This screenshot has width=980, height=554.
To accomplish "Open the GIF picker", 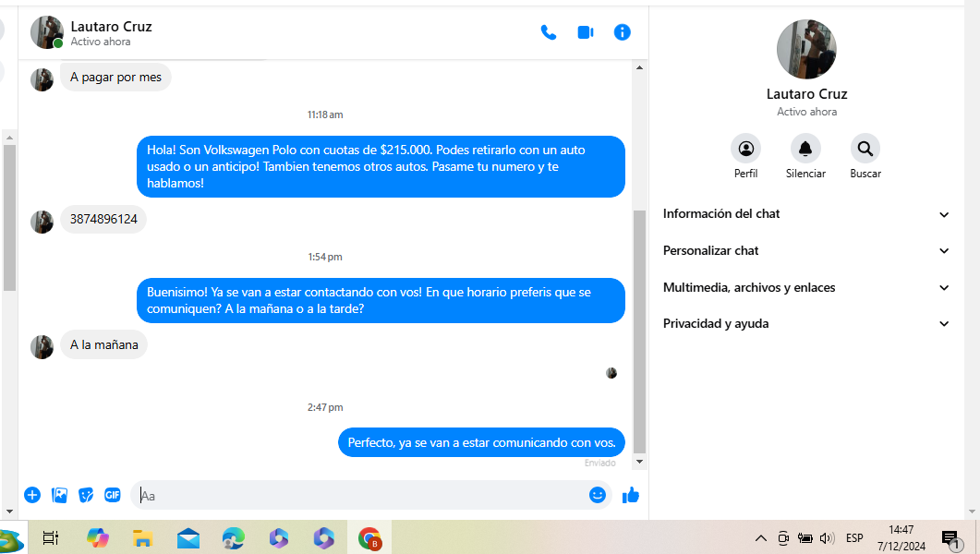I will (x=113, y=495).
